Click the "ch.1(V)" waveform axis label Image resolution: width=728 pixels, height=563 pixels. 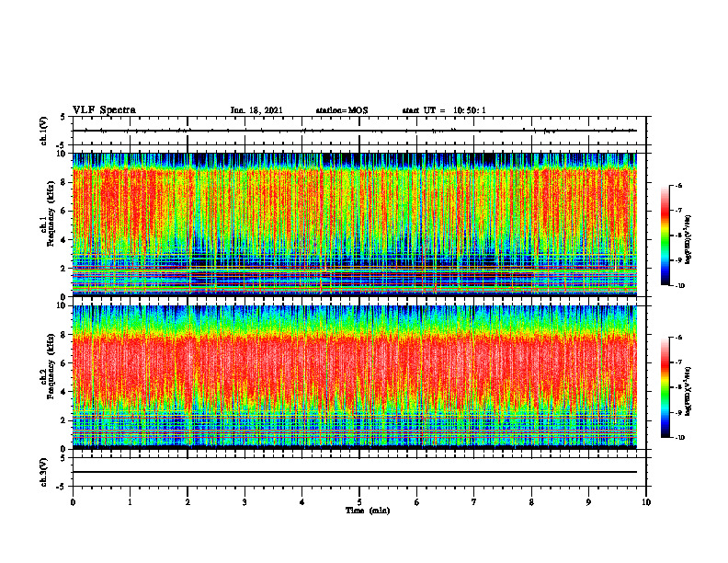pyautogui.click(x=44, y=131)
